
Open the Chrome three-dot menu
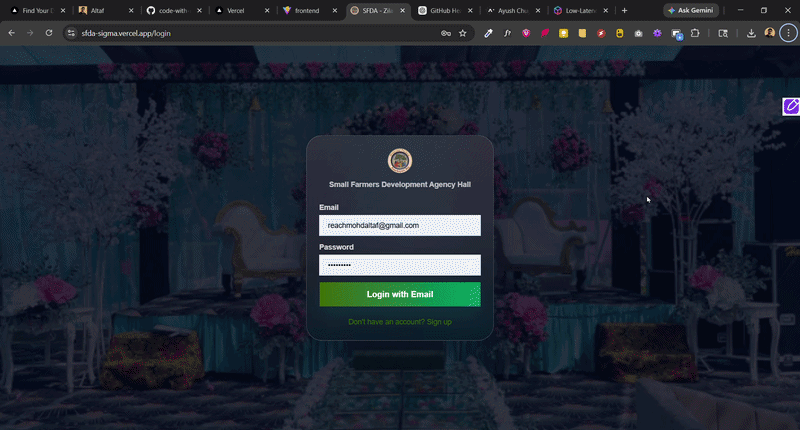click(x=788, y=33)
